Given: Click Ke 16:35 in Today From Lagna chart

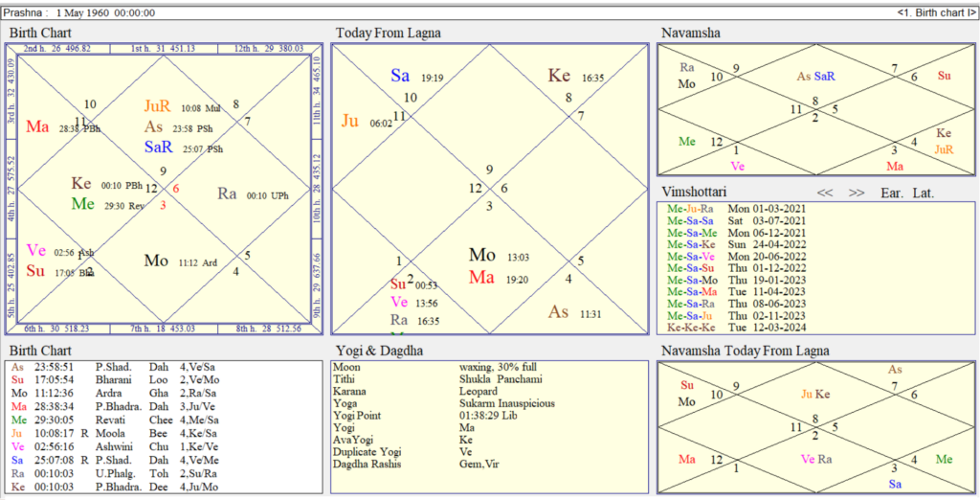Looking at the screenshot, I should [576, 77].
